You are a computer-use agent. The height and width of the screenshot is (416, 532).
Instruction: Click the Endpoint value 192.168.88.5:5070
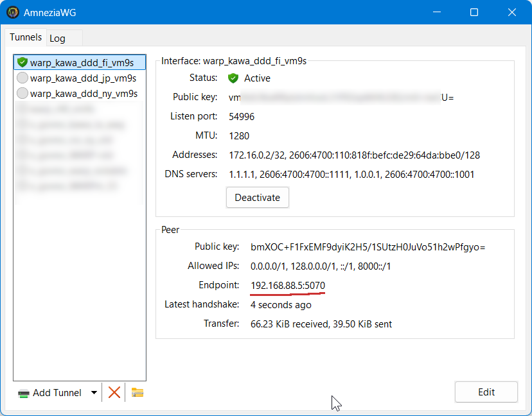[x=288, y=285]
